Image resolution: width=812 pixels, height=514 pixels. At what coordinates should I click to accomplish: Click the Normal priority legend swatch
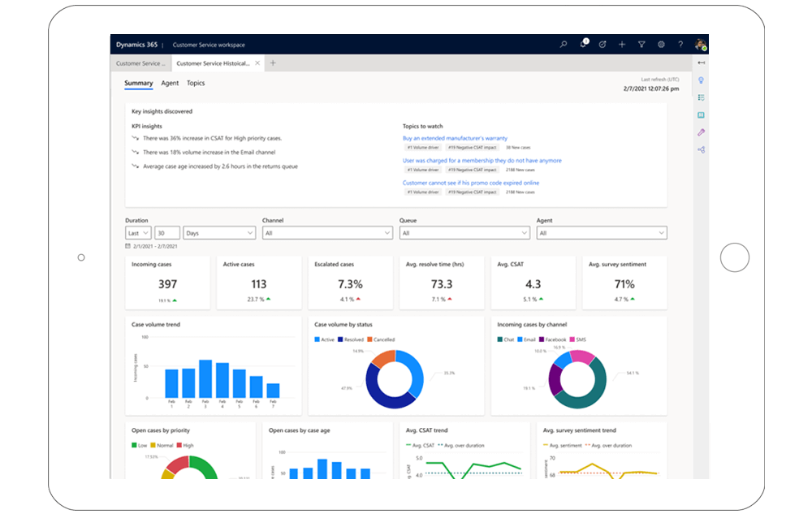click(x=153, y=445)
